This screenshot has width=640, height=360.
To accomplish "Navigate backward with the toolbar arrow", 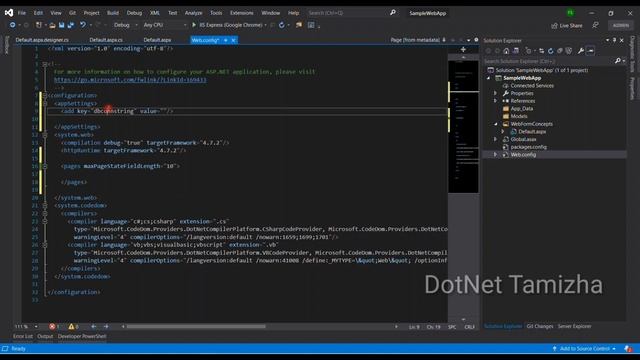I will (x=12, y=25).
